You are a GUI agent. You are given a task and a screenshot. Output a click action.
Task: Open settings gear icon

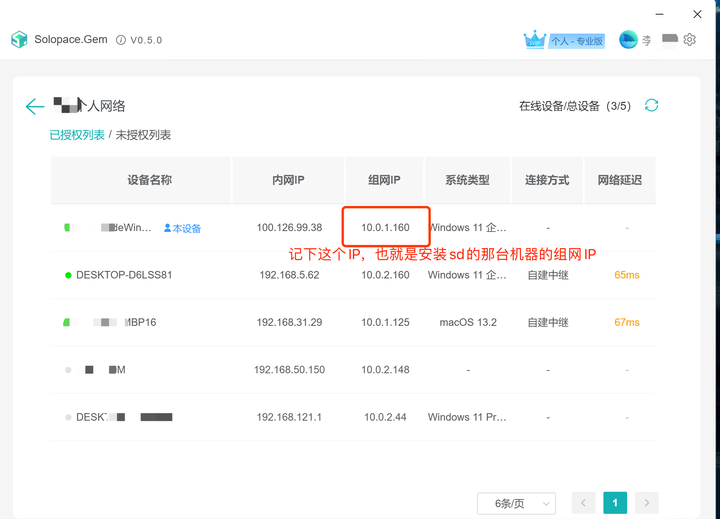(689, 39)
